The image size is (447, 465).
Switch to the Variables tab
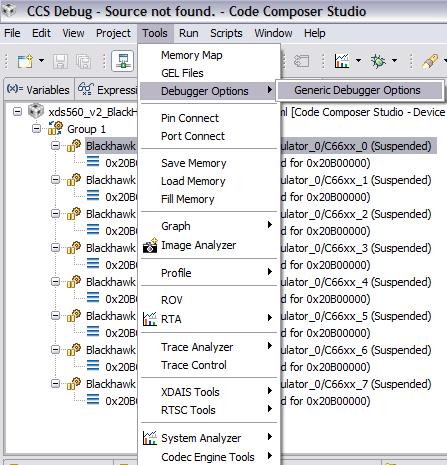pos(38,90)
